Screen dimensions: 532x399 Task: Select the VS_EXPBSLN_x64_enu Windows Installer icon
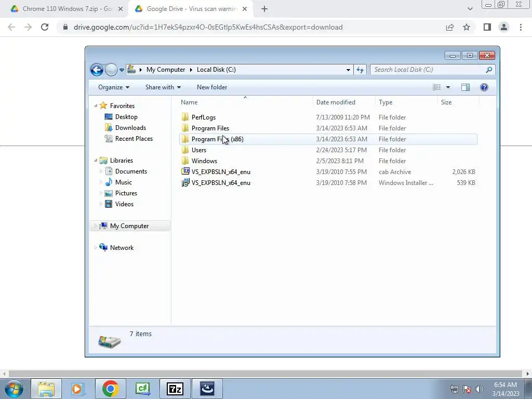pos(185,182)
